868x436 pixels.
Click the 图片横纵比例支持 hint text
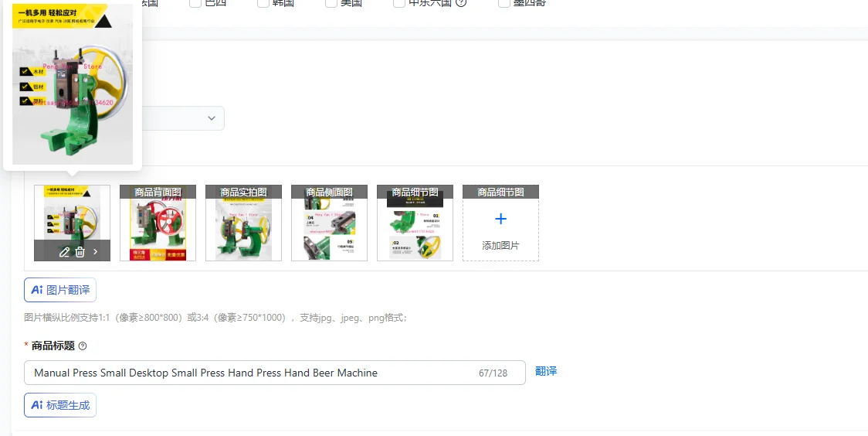[x=216, y=318]
